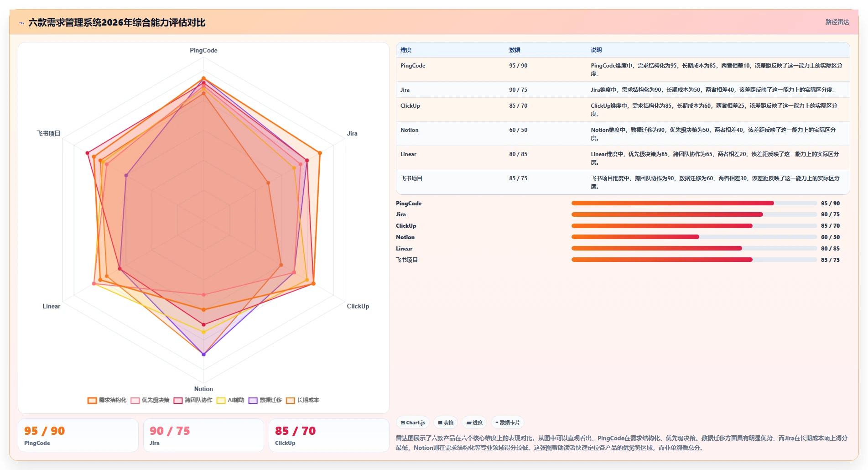Toggle the 需求结构化 legend series
Image resolution: width=868 pixels, height=470 pixels.
coord(107,400)
